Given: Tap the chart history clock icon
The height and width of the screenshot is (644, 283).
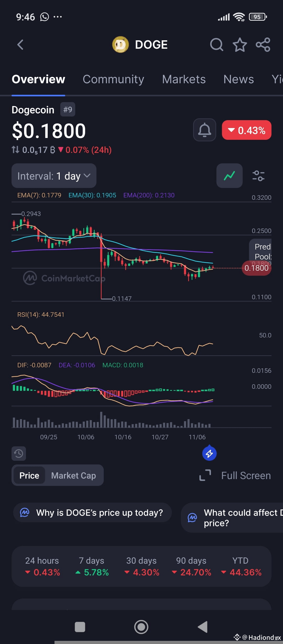Looking at the screenshot, I should coord(19,453).
